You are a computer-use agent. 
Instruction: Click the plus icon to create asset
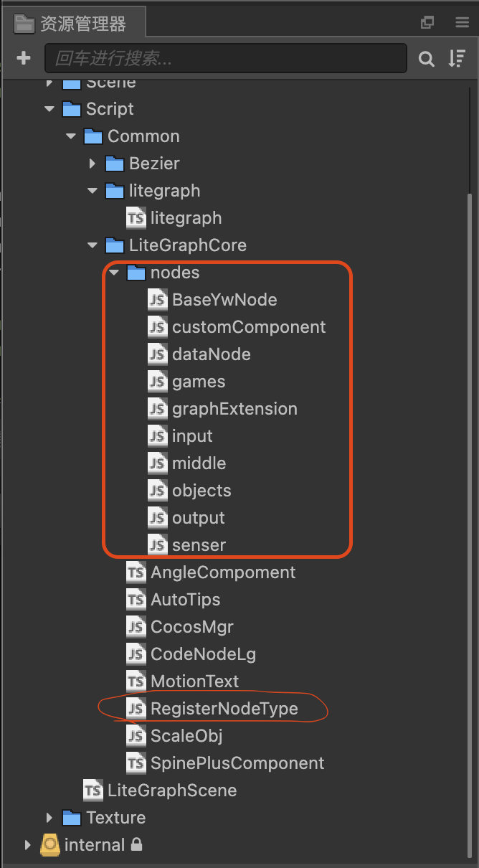[x=24, y=58]
